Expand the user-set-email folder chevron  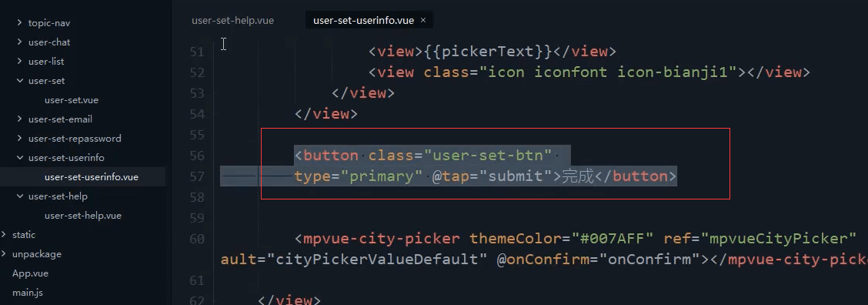coord(20,119)
